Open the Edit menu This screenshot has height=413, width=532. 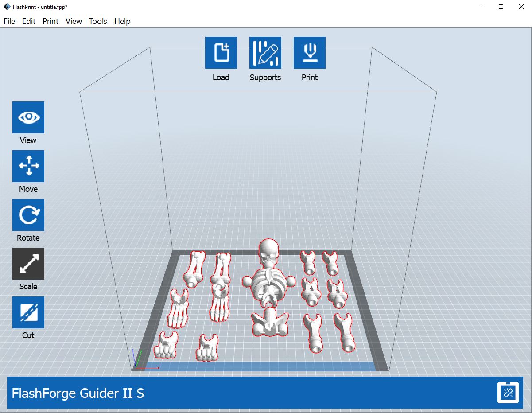tap(29, 21)
